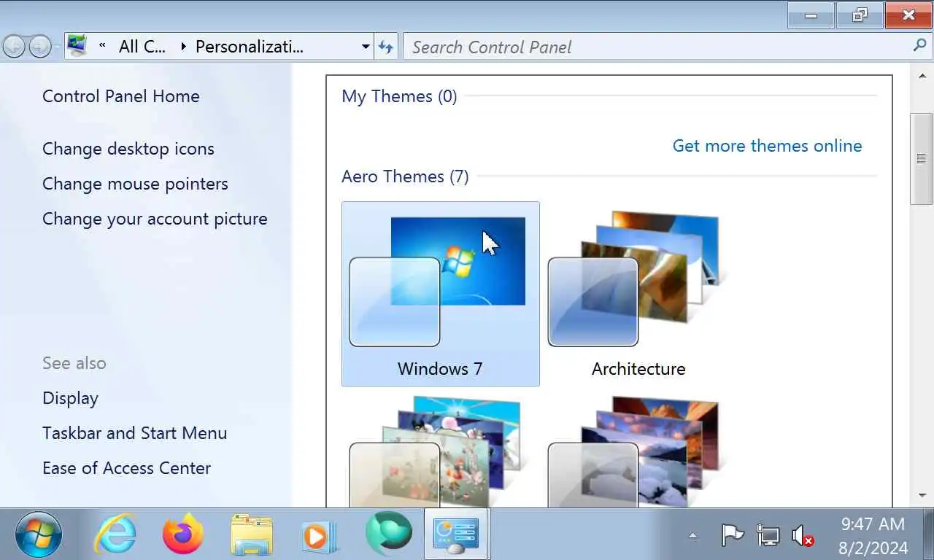Click the Personalization breadcrumb segment
Screen dimensions: 934x560
[249, 47]
